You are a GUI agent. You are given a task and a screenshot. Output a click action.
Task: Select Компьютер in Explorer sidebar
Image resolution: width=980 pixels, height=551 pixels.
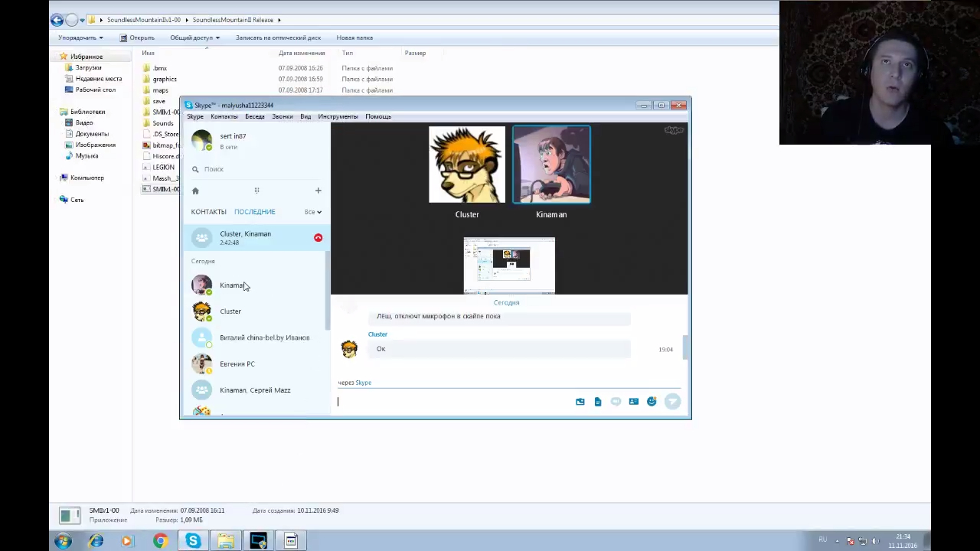87,178
